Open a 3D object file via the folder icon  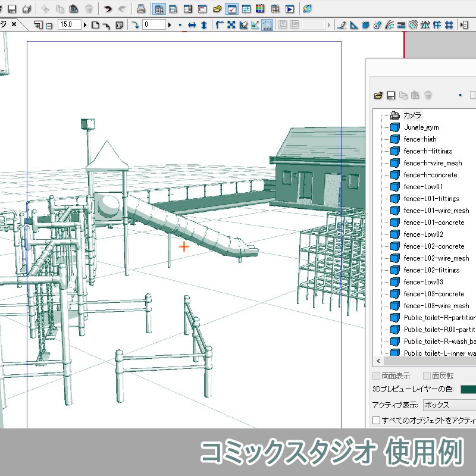coord(378,95)
